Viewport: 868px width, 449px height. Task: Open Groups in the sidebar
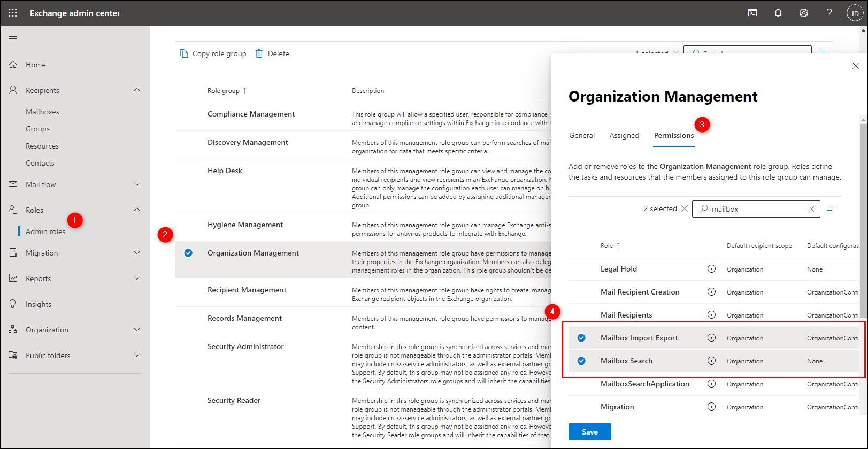tap(37, 129)
